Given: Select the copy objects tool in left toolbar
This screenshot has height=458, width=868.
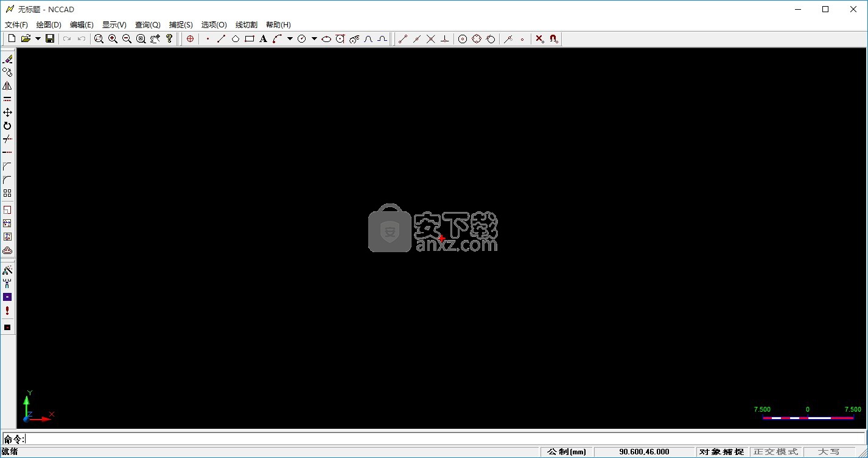Looking at the screenshot, I should click(x=7, y=72).
